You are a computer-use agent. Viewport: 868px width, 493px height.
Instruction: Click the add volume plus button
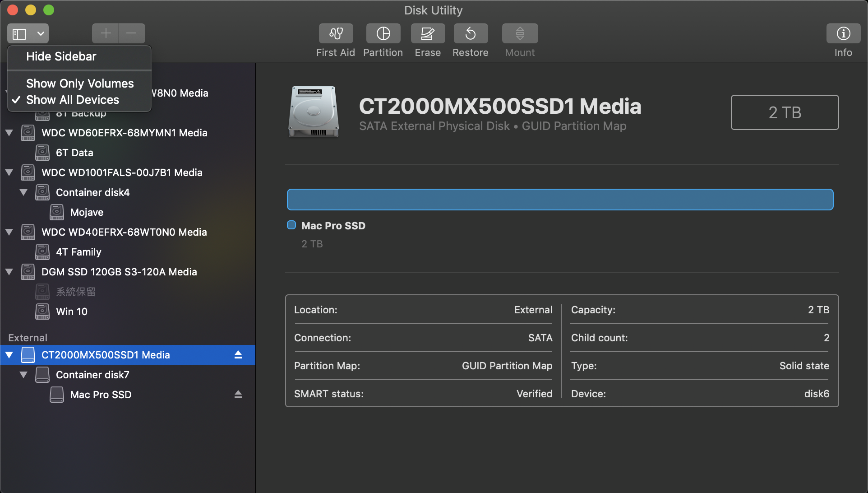106,33
